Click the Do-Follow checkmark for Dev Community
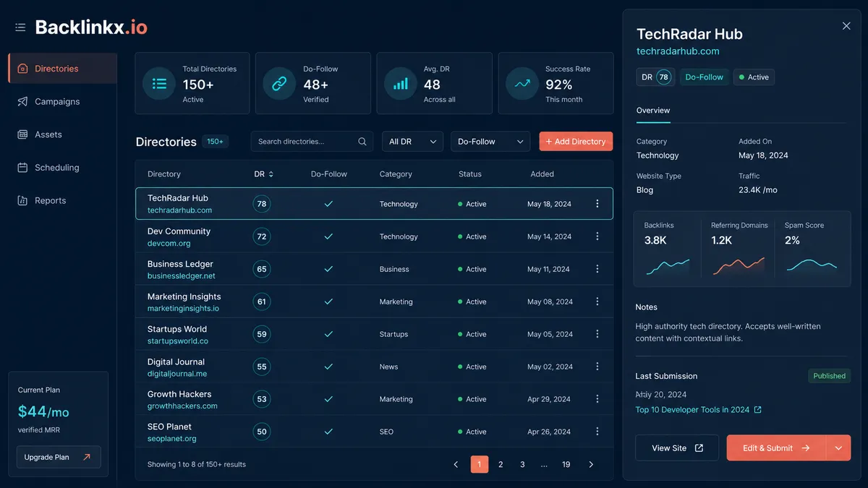This screenshot has height=488, width=868. 328,236
